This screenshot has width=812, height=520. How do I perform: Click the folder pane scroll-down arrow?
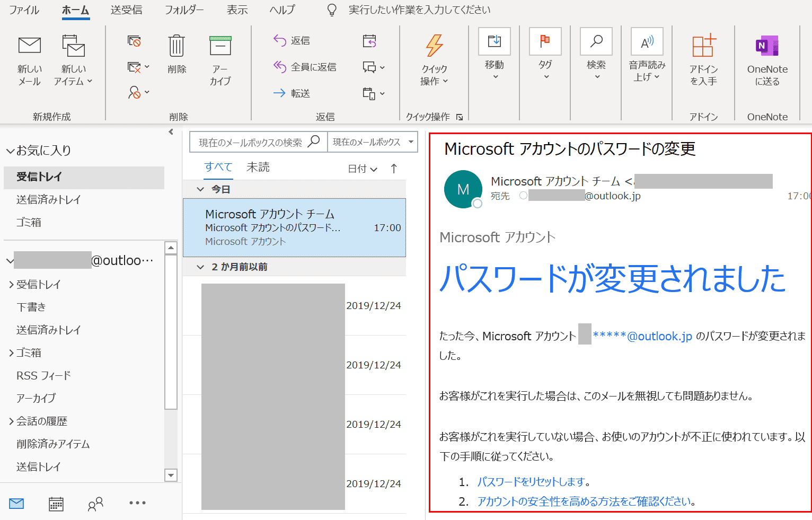click(171, 475)
